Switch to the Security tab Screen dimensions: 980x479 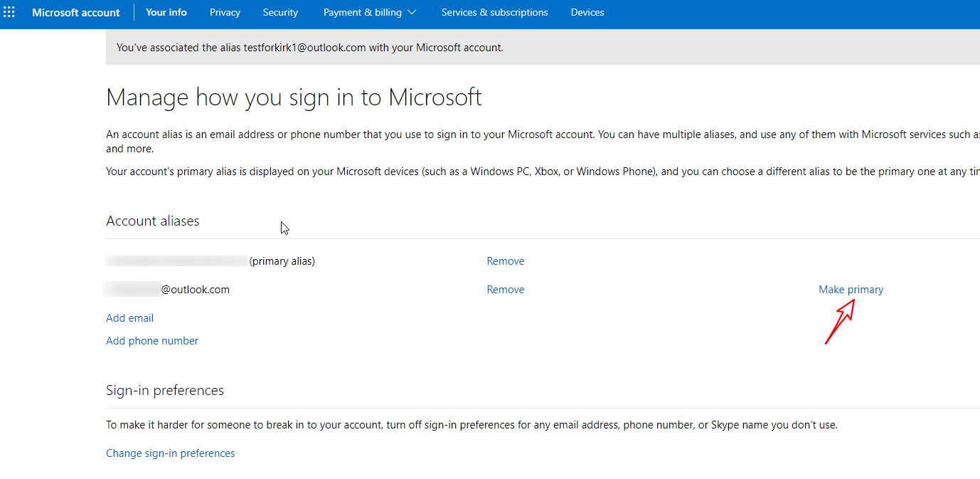coord(280,12)
